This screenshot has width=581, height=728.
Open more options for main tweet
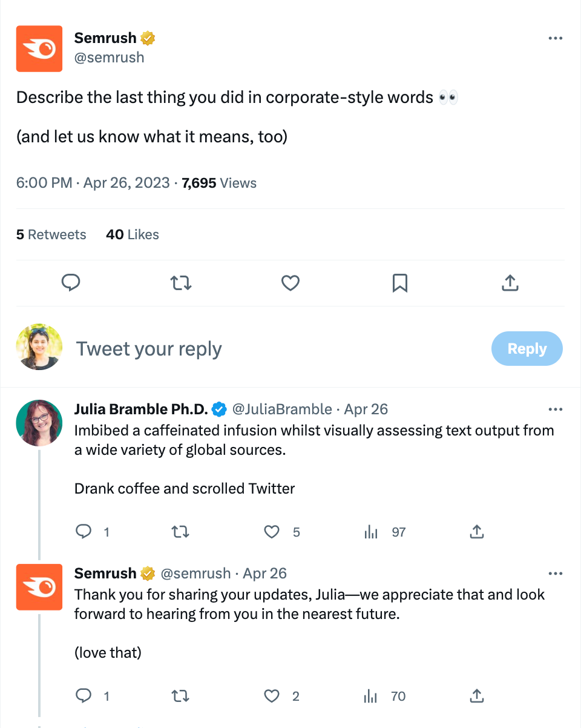[555, 38]
